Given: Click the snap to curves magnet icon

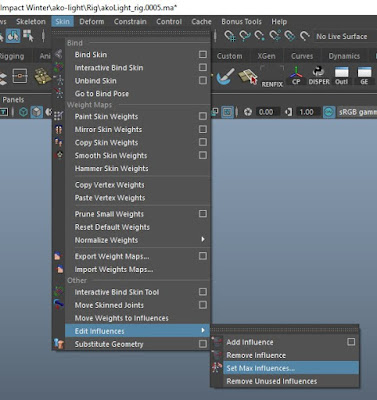Looking at the screenshot, I should coord(245,36).
